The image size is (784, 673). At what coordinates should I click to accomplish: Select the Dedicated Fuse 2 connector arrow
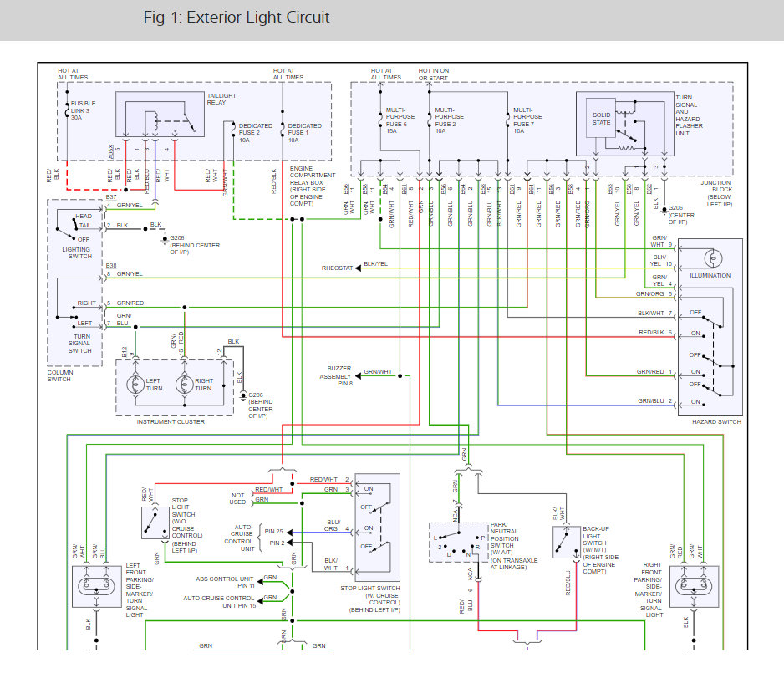coord(234,130)
